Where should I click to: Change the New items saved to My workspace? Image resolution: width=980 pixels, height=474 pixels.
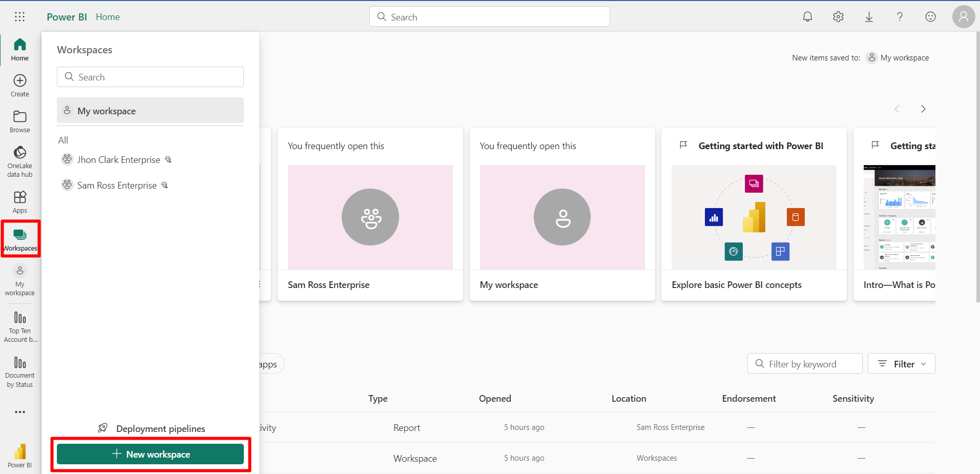[x=898, y=58]
